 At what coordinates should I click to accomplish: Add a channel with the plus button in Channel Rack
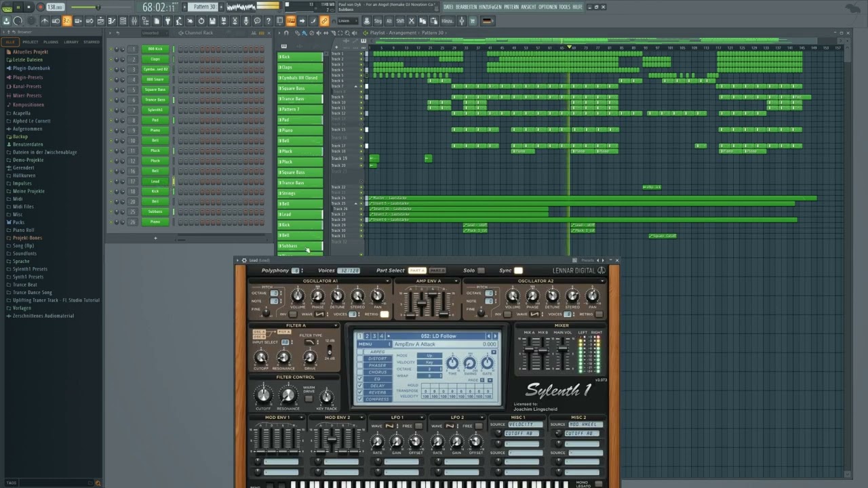click(155, 238)
